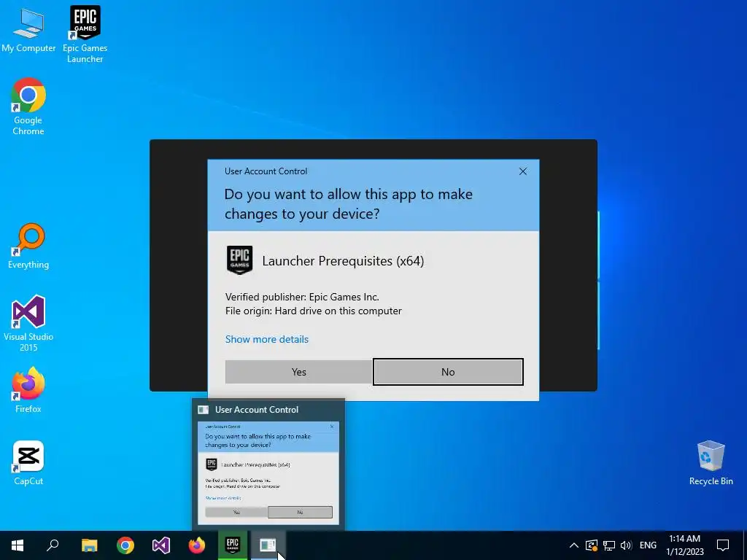This screenshot has width=747, height=560.
Task: Select the Visual Studio 2015 desktop shortcut
Action: [28, 323]
